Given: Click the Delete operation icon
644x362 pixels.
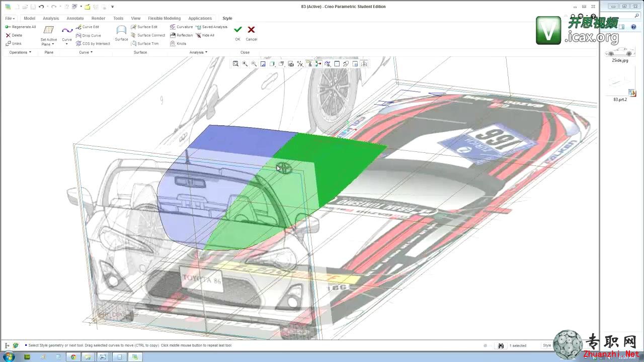Looking at the screenshot, I should point(8,35).
